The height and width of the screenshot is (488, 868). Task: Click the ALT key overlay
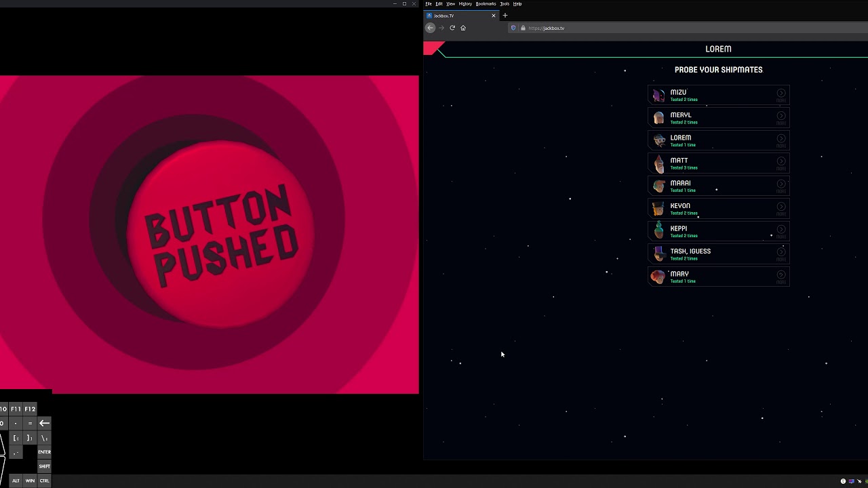pyautogui.click(x=16, y=481)
